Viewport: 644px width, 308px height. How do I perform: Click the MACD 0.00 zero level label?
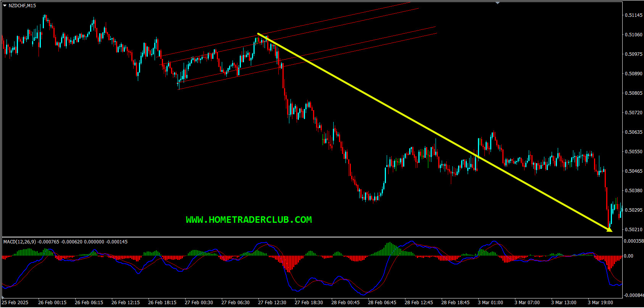(x=629, y=256)
